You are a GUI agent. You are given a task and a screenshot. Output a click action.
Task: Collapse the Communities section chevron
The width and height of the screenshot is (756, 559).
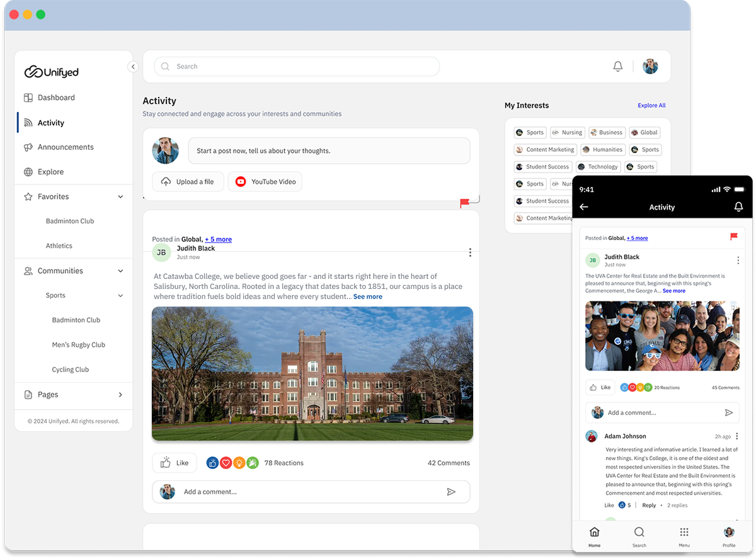point(120,271)
